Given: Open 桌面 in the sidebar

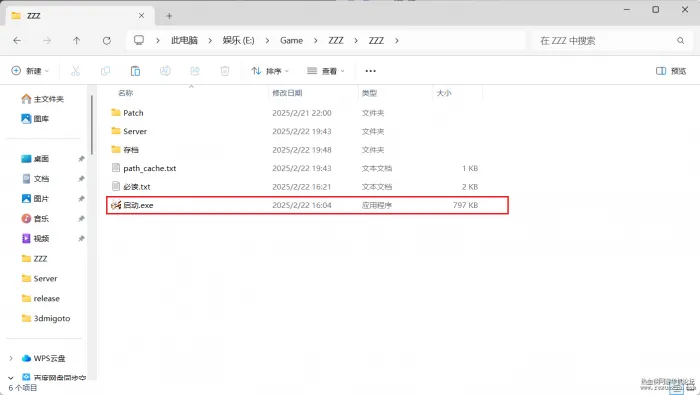Looking at the screenshot, I should point(35,159).
